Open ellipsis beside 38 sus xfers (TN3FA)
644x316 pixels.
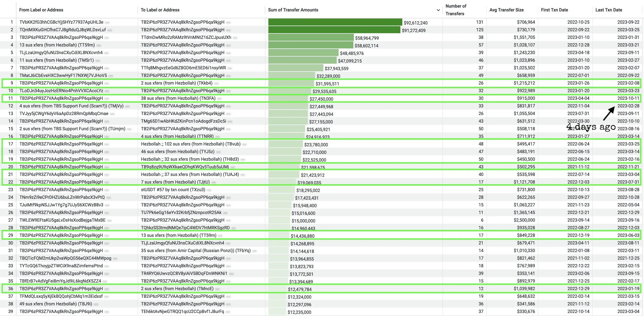point(219,98)
